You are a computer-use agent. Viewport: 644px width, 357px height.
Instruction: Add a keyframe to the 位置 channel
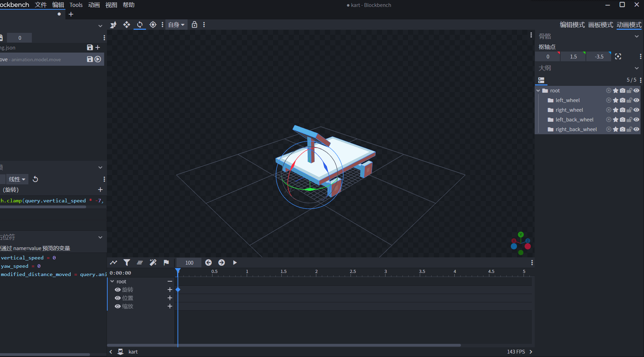(x=170, y=298)
